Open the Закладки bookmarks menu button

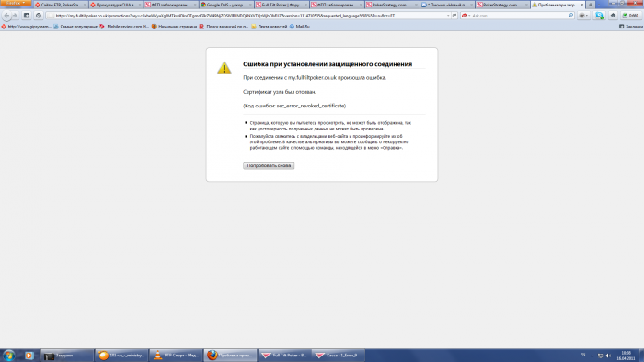tap(631, 27)
